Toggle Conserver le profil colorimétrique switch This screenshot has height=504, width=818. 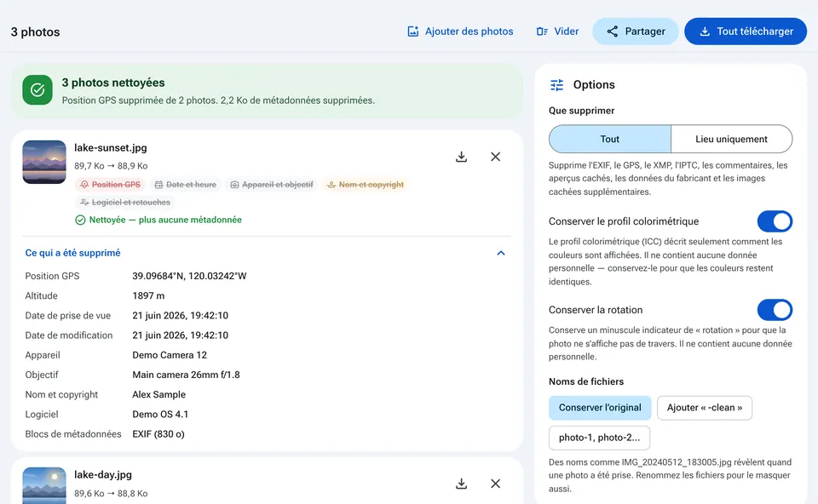coord(775,221)
